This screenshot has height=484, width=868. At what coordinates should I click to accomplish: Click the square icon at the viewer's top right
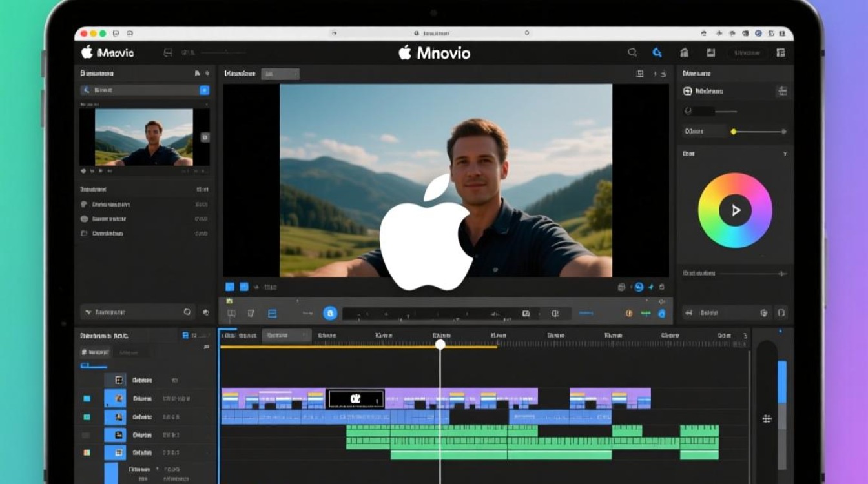[x=640, y=74]
